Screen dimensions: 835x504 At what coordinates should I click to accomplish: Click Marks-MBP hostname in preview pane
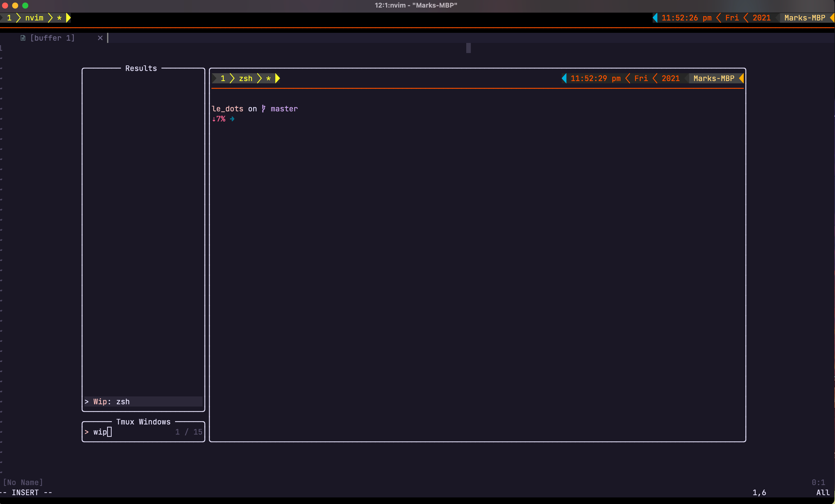click(x=714, y=78)
